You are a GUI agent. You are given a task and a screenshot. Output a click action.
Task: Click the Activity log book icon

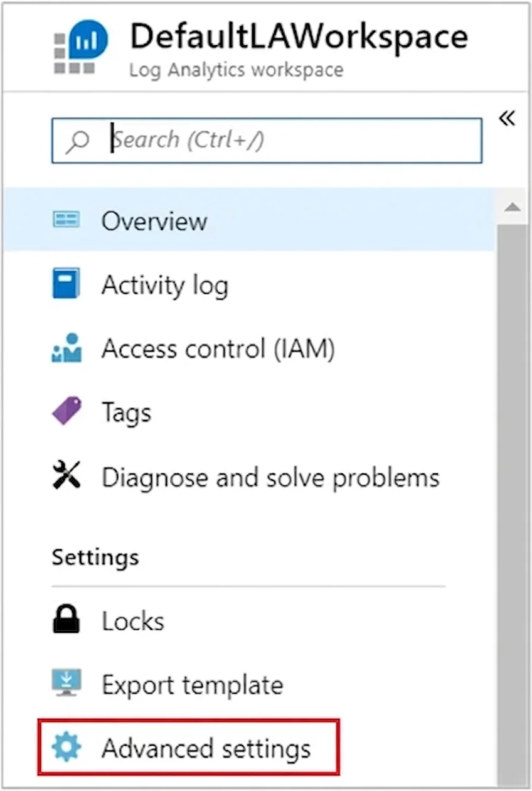pos(66,284)
